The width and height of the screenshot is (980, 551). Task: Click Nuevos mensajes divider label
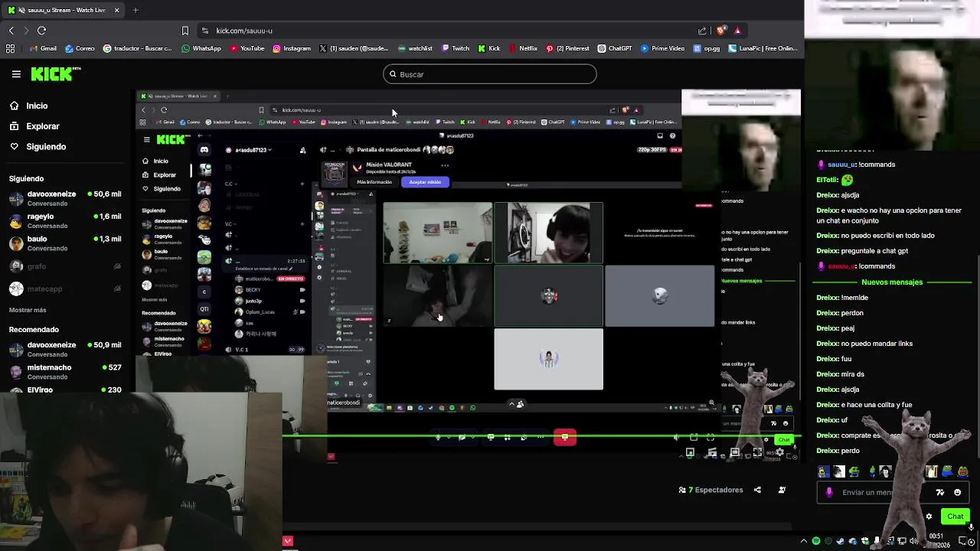892,282
